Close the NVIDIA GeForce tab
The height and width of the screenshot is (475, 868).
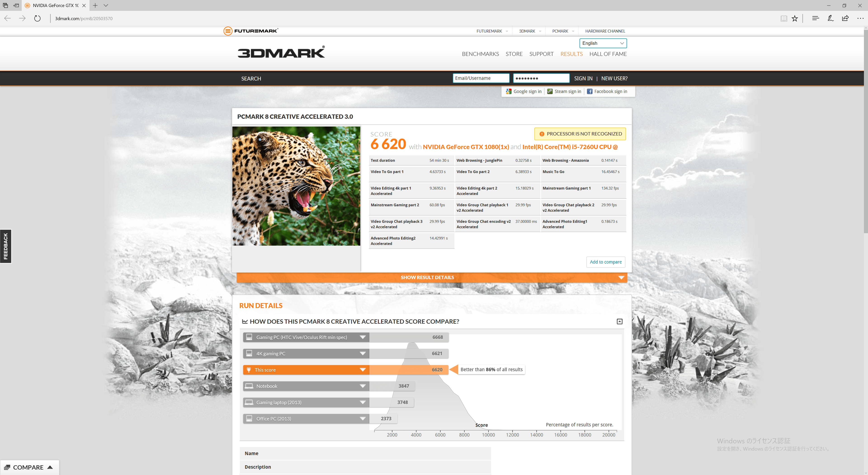tap(84, 5)
